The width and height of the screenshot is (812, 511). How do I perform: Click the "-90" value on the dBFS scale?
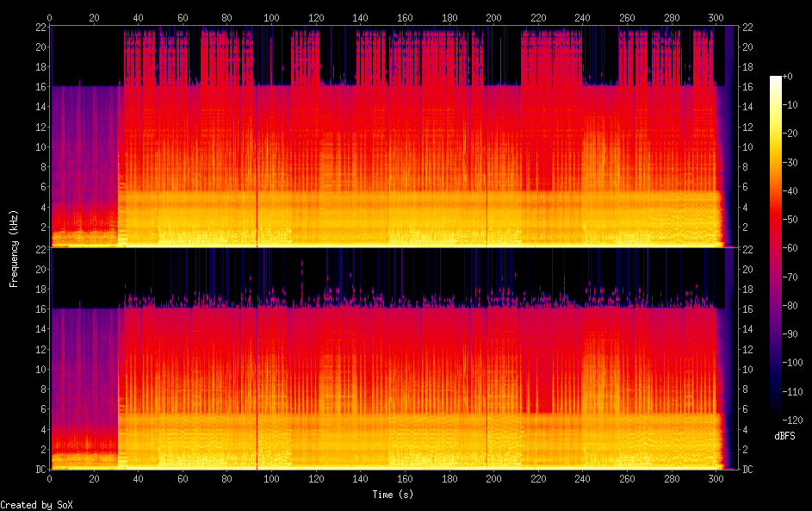coord(790,333)
